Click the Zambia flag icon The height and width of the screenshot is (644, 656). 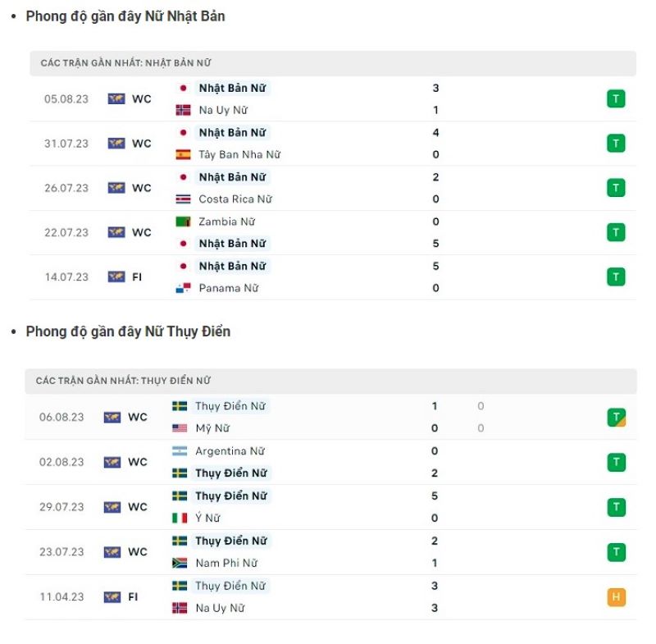(x=183, y=222)
